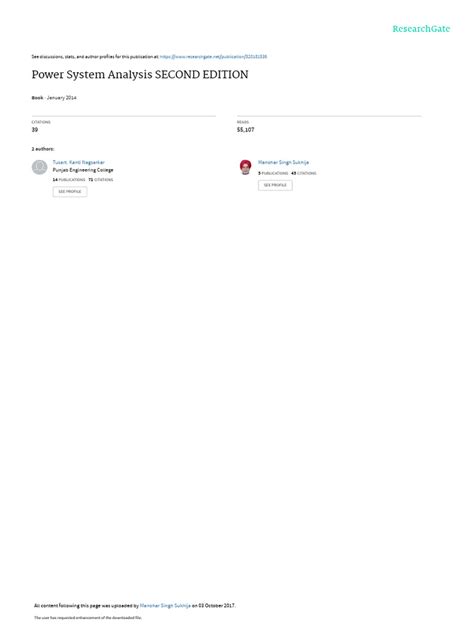Click the gray placeholder avatar of Nagsarkar
The width and height of the screenshot is (474, 632).
40,167
